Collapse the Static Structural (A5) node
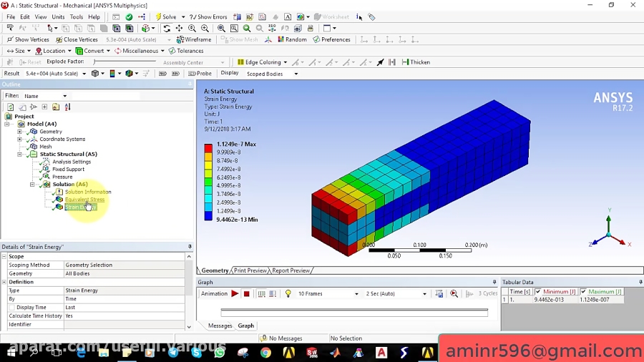The image size is (644, 362). tap(19, 155)
